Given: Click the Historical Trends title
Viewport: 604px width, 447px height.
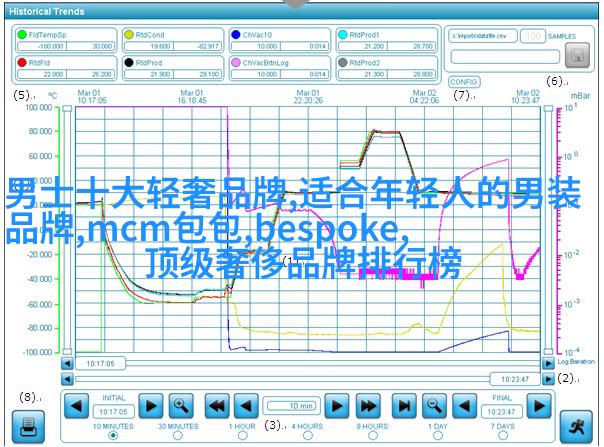Looking at the screenshot, I should point(47,12).
